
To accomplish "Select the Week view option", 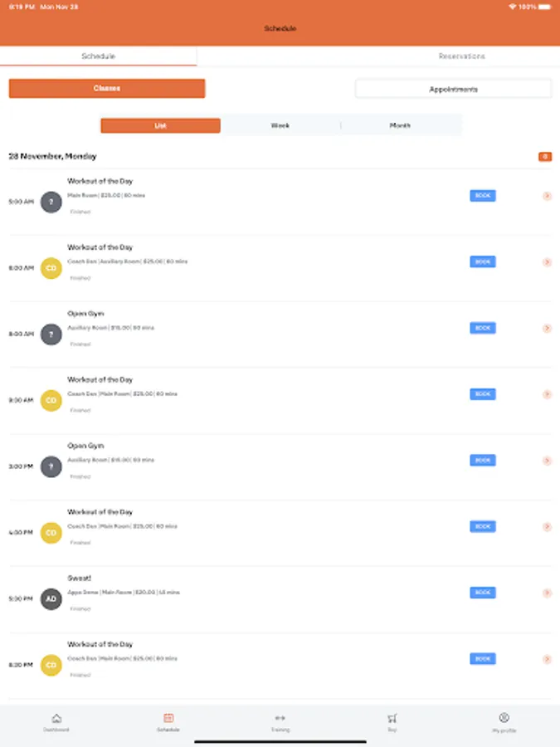I will [280, 125].
